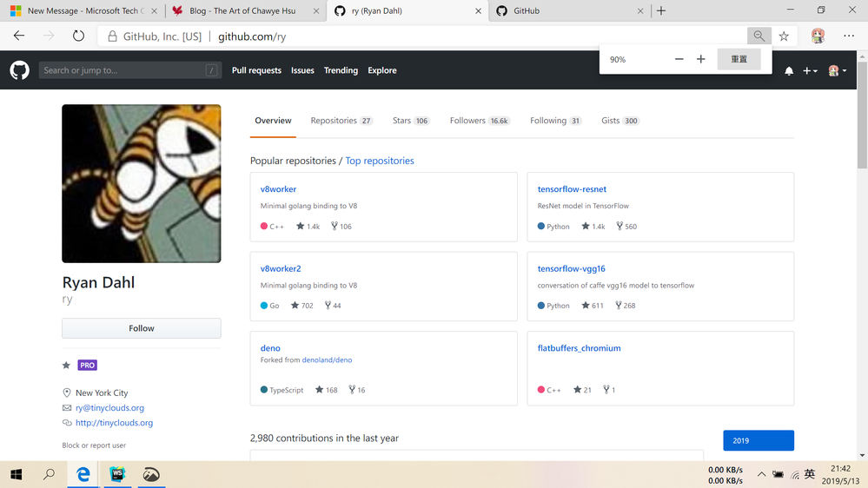Image resolution: width=868 pixels, height=488 pixels.
Task: Open the browser settings ellipsis menu
Action: point(849,36)
